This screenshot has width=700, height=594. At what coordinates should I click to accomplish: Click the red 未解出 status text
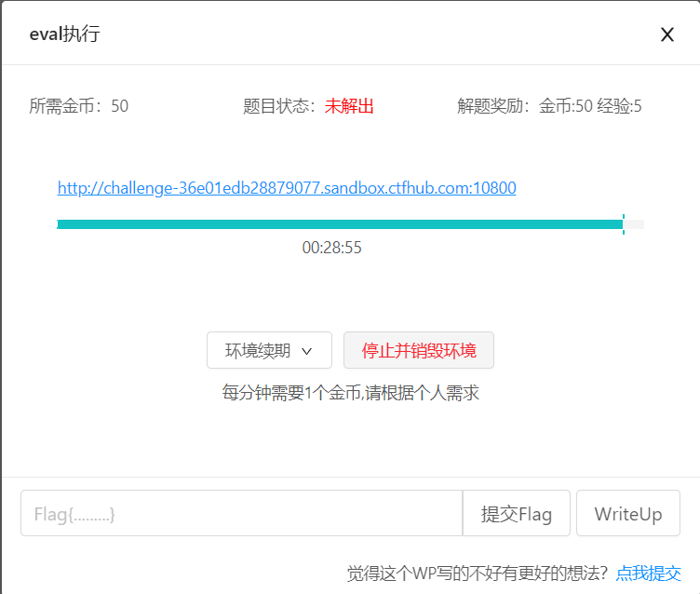tap(349, 106)
